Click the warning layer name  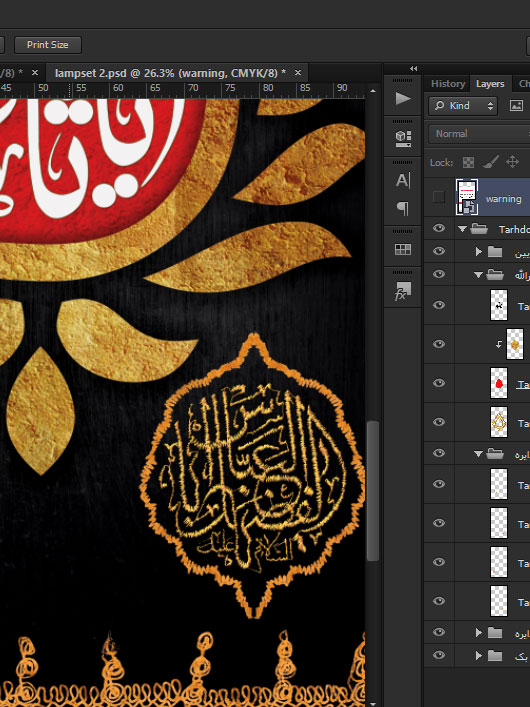click(503, 199)
